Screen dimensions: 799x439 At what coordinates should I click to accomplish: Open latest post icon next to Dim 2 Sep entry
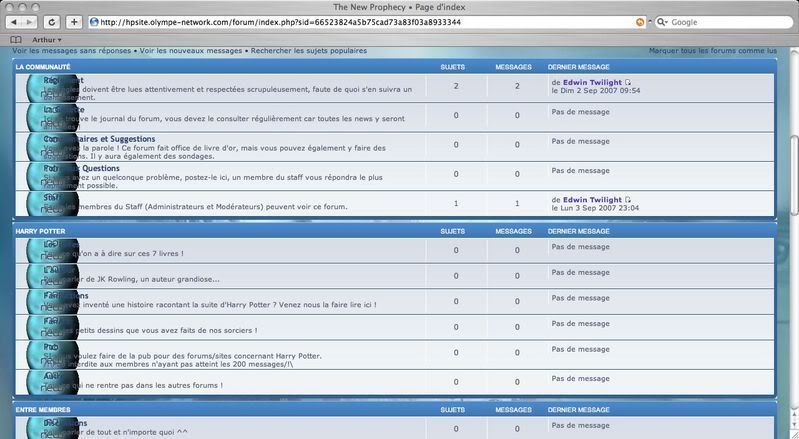coord(628,82)
